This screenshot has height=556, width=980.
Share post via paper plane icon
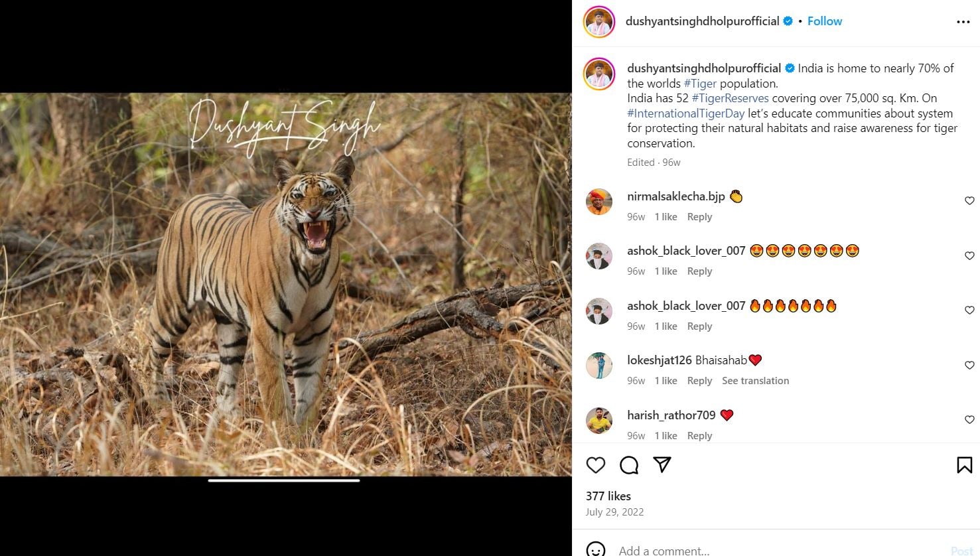click(x=662, y=464)
